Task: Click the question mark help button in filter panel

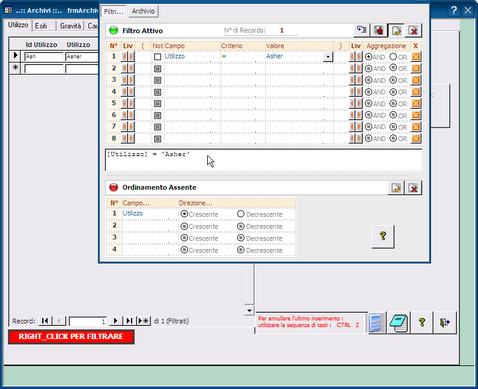Action: pos(383,236)
